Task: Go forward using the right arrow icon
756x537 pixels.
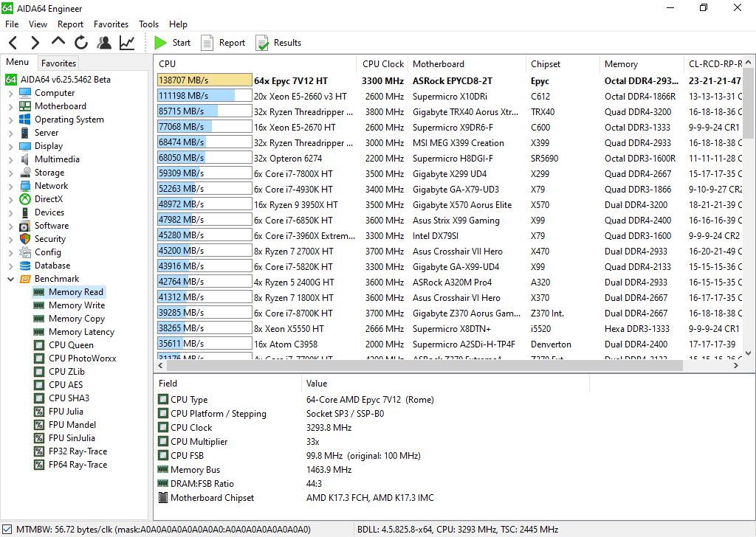Action: coord(35,43)
